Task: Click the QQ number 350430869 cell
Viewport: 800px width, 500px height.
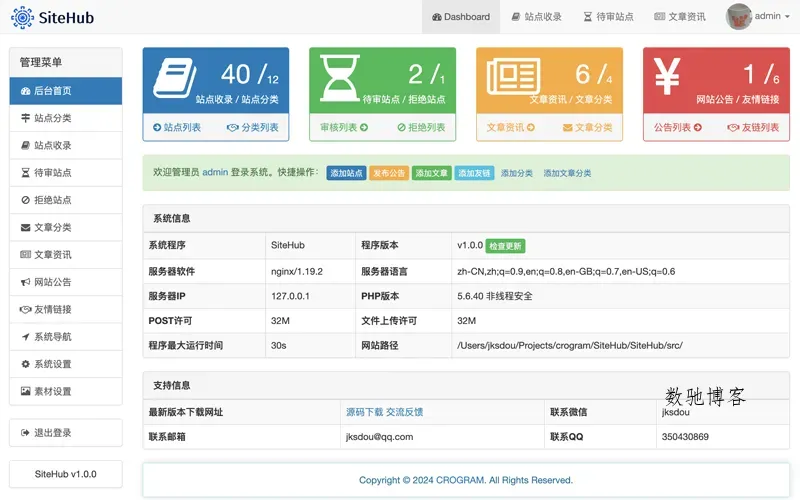Action: click(x=722, y=437)
